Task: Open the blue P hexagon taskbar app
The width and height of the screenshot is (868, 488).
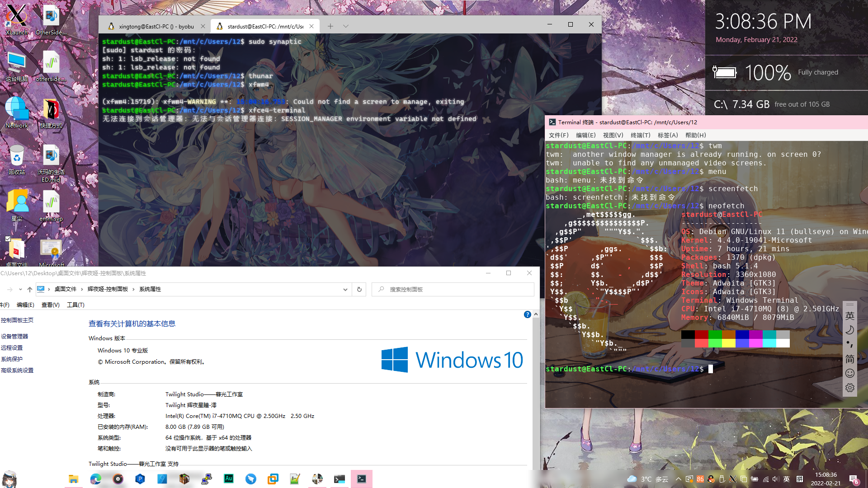Action: pos(140,479)
